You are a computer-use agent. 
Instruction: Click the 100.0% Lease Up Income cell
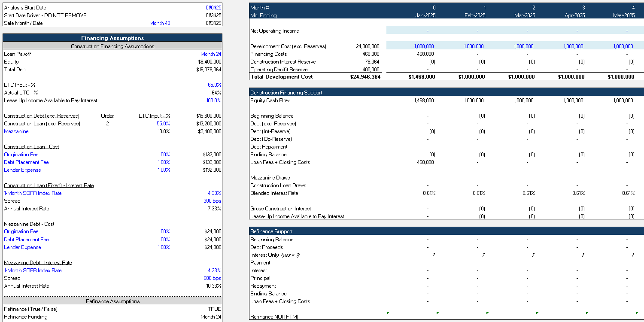pos(213,100)
